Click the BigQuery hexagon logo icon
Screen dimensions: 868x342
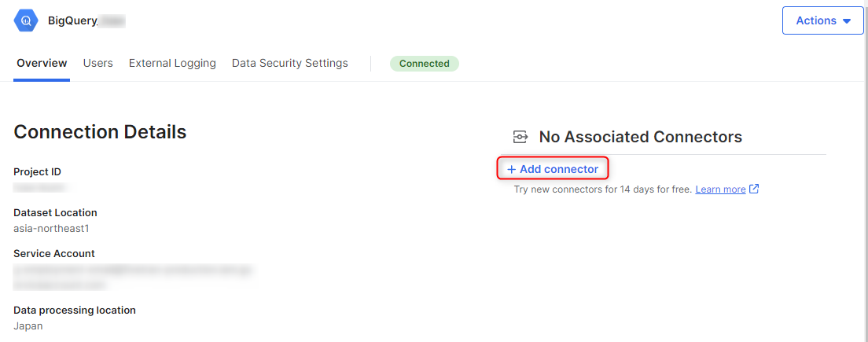tap(26, 20)
